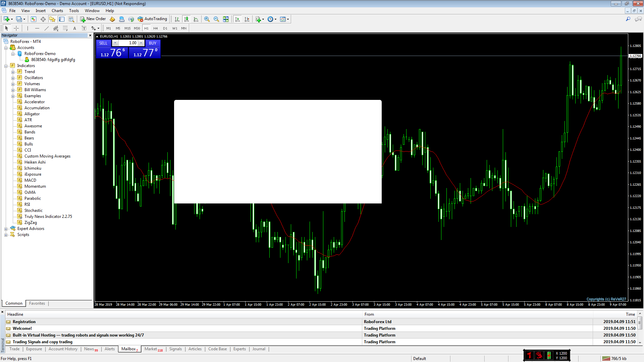Switch chart to W1 timeframe
The height and width of the screenshot is (362, 644).
pyautogui.click(x=175, y=28)
